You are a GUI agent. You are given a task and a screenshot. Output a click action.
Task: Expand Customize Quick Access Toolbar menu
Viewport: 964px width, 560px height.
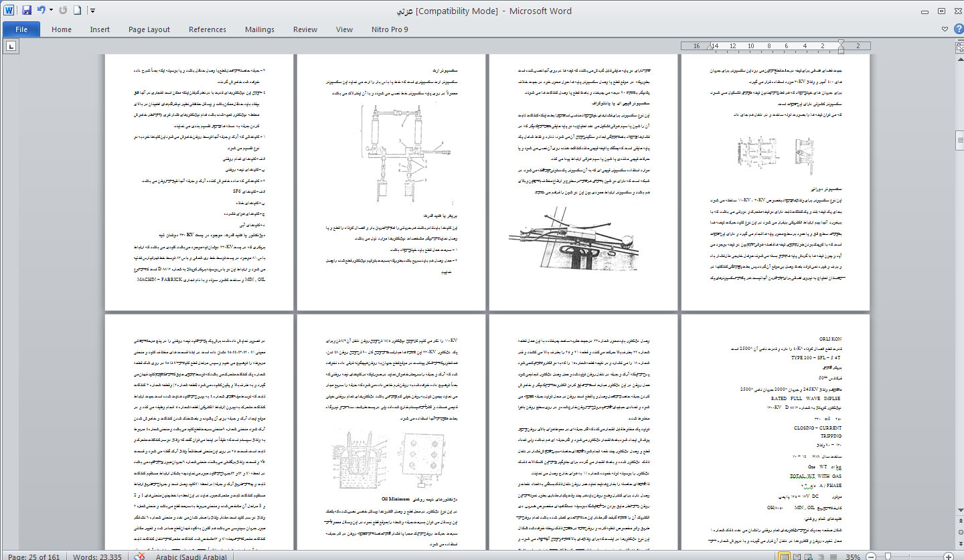92,11
